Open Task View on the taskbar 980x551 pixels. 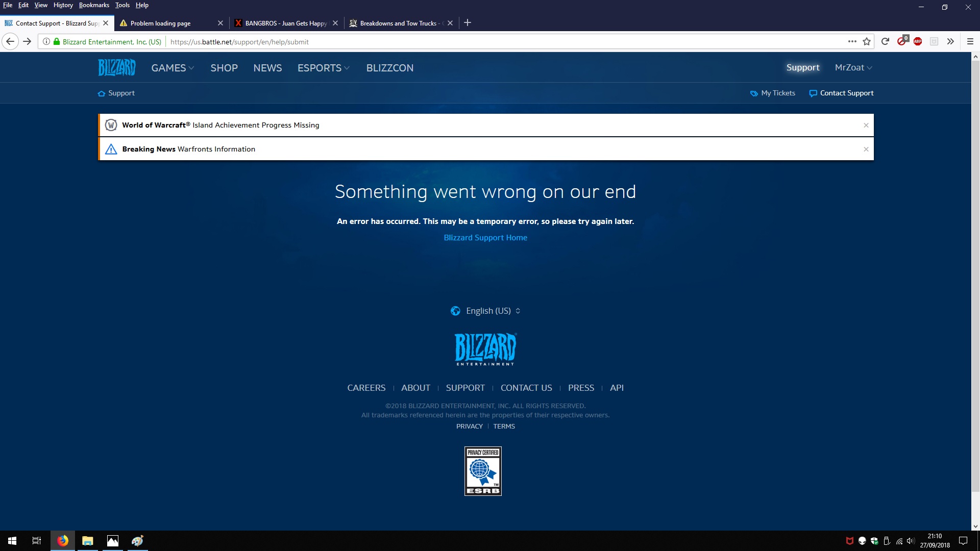[x=37, y=541]
